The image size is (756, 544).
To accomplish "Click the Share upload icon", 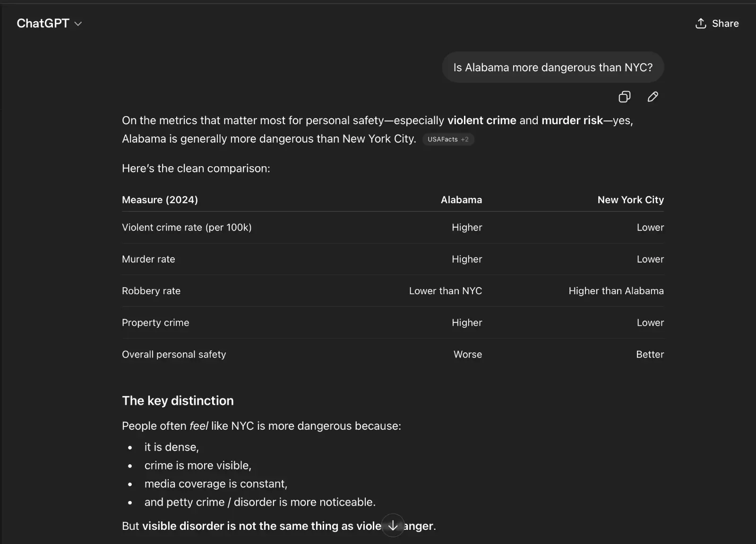I will (701, 24).
